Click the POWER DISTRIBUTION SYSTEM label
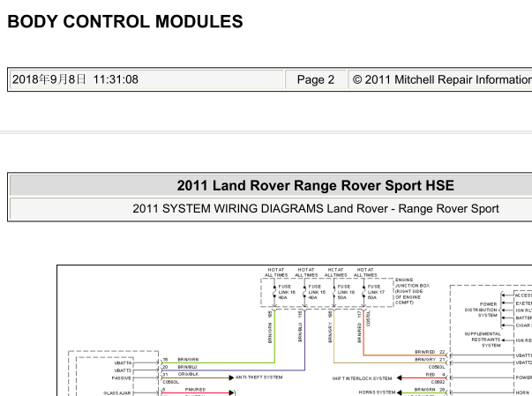532x396 pixels. point(481,310)
